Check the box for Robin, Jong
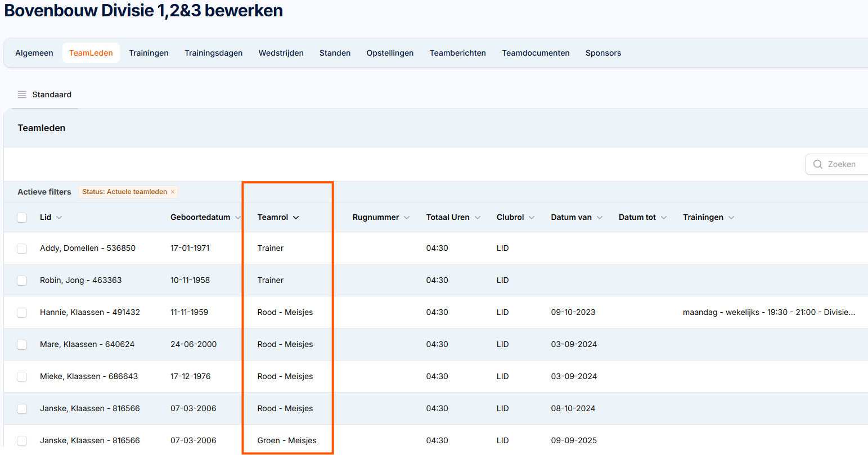This screenshot has height=455, width=868. click(22, 281)
